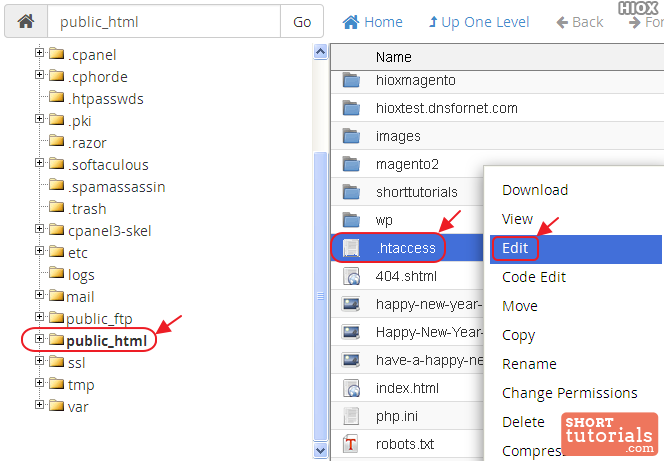Click hioxtest.dnsfornet.com folder icon
This screenshot has width=664, height=461.
point(351,108)
